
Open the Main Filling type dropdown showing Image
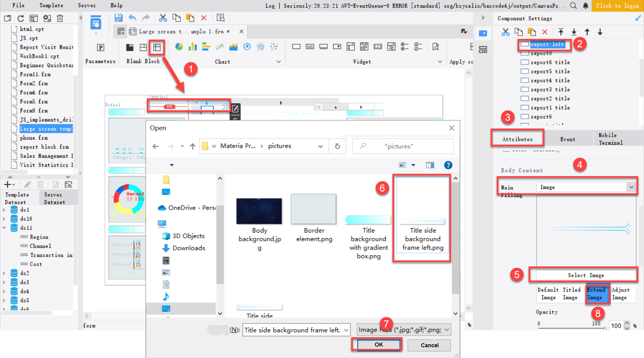tap(631, 187)
